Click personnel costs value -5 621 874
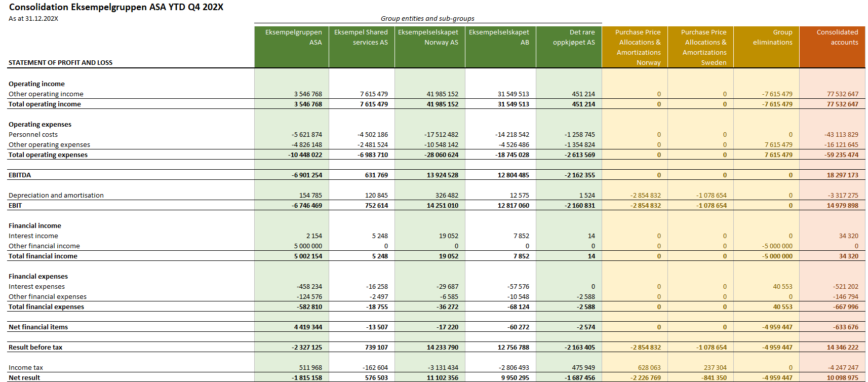 coord(307,135)
